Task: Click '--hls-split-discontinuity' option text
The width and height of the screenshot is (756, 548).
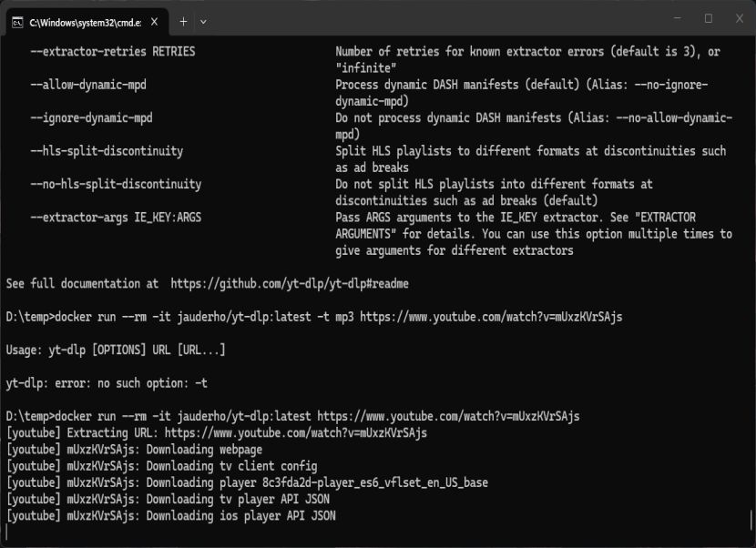Action: click(x=107, y=151)
